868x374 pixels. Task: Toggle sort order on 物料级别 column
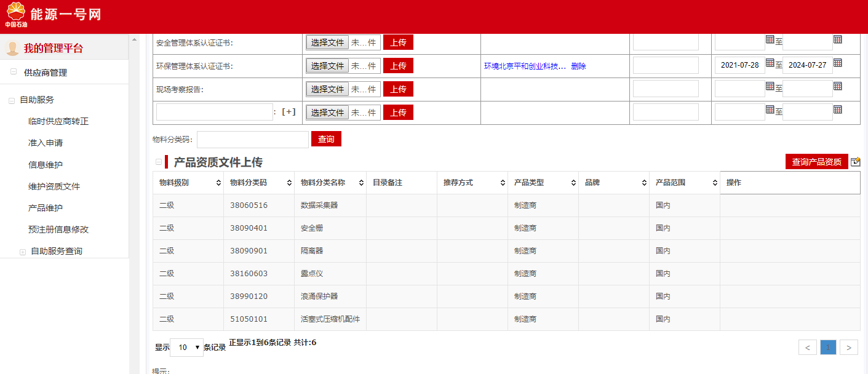tap(218, 183)
